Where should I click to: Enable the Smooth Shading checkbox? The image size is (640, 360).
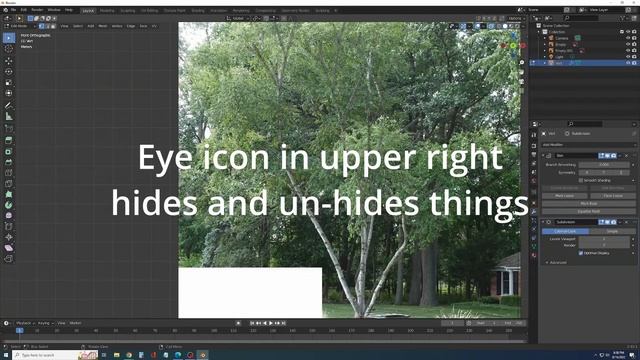[581, 180]
